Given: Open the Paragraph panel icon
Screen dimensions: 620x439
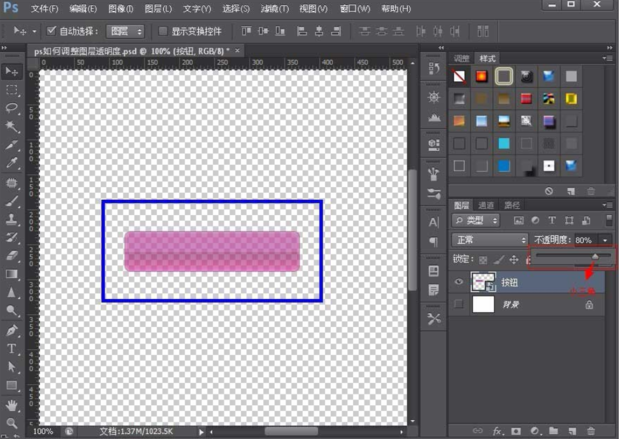Looking at the screenshot, I should (x=434, y=241).
